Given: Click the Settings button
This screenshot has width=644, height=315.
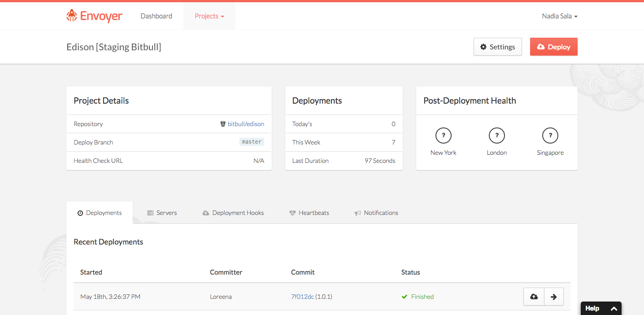Looking at the screenshot, I should pyautogui.click(x=498, y=47).
